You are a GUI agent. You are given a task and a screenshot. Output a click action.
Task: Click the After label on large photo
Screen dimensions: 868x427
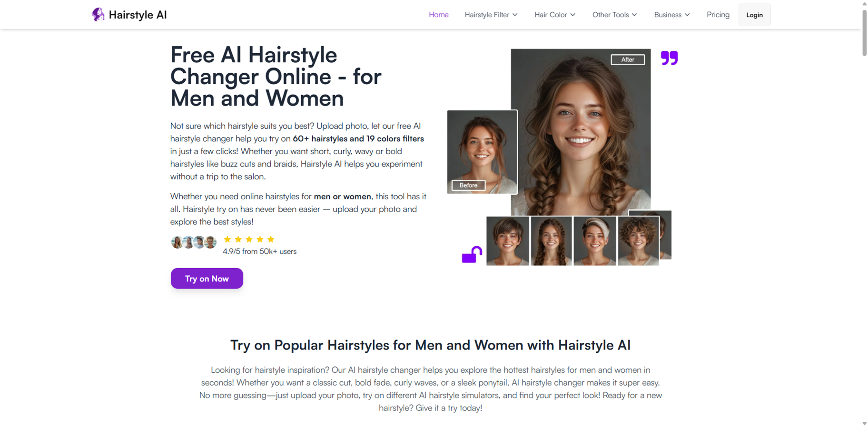point(628,59)
